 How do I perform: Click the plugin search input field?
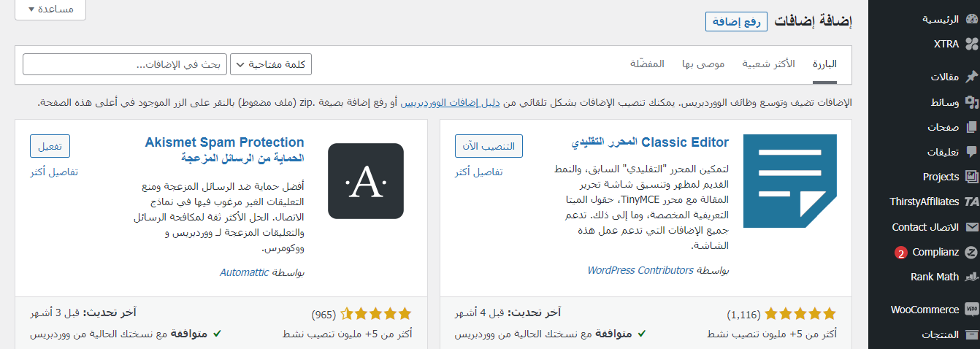[x=125, y=64]
